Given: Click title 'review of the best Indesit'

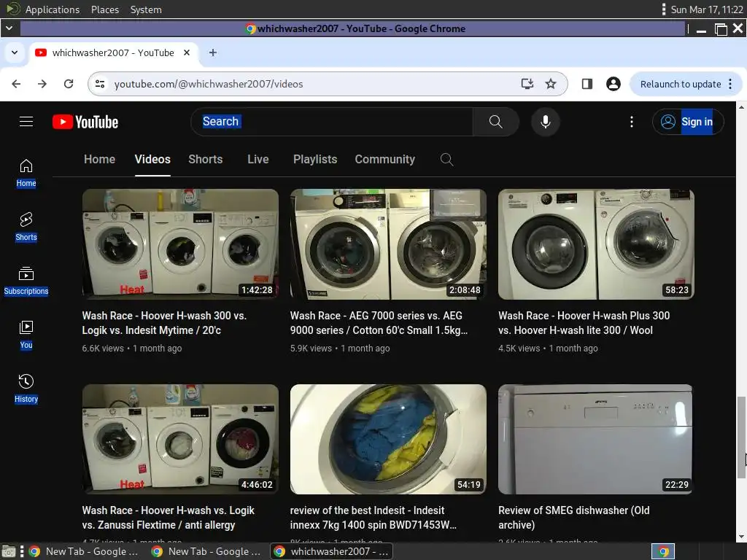Looking at the screenshot, I should pyautogui.click(x=373, y=518).
